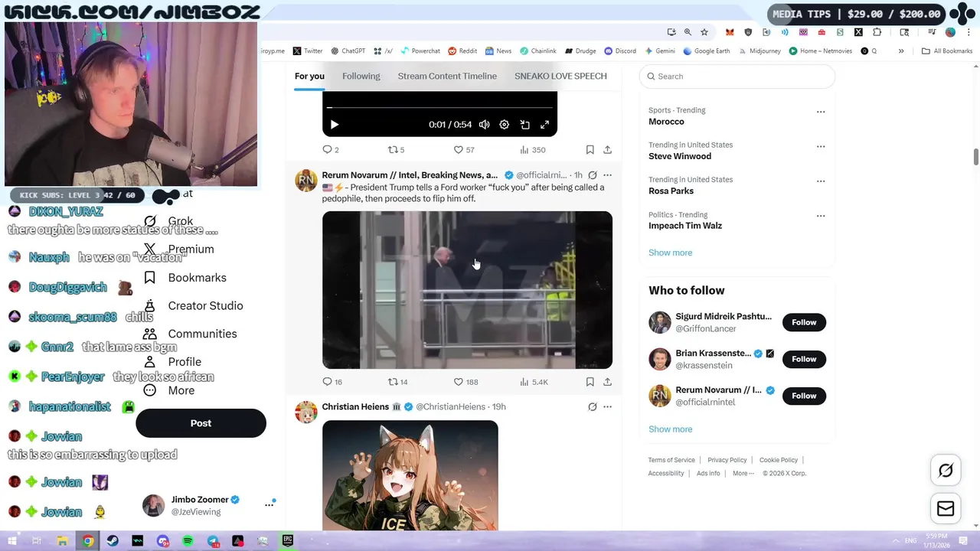Image resolution: width=980 pixels, height=551 pixels.
Task: Open the Reddit bookmark
Action: pyautogui.click(x=462, y=51)
